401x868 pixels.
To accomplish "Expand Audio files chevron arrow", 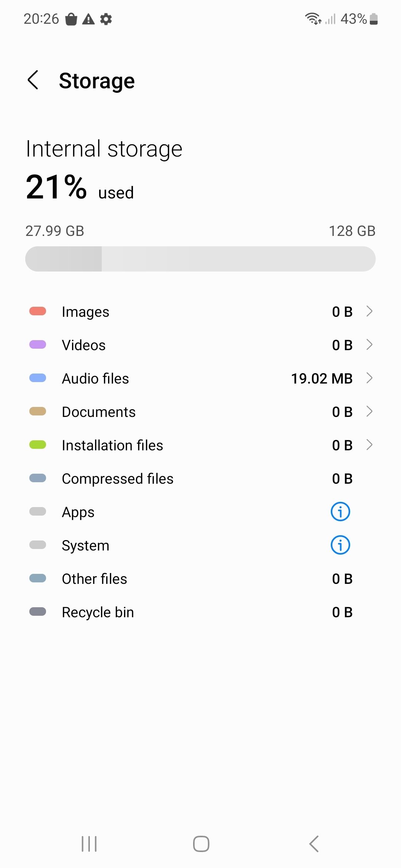I will pyautogui.click(x=369, y=378).
